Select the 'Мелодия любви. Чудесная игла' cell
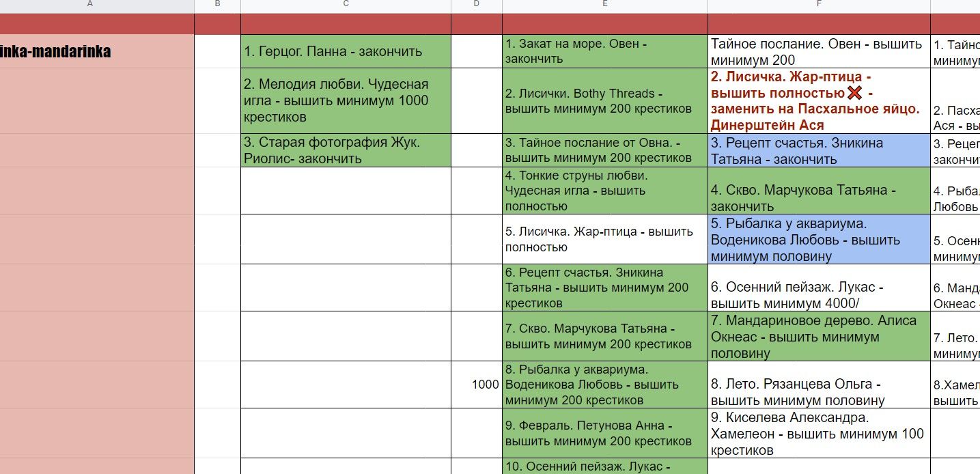 [x=346, y=100]
